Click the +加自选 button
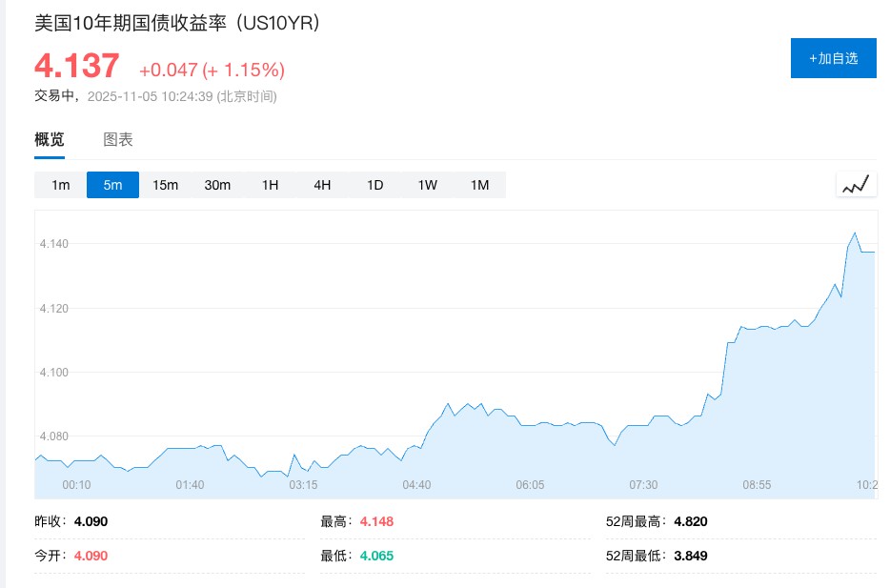 coord(833,58)
